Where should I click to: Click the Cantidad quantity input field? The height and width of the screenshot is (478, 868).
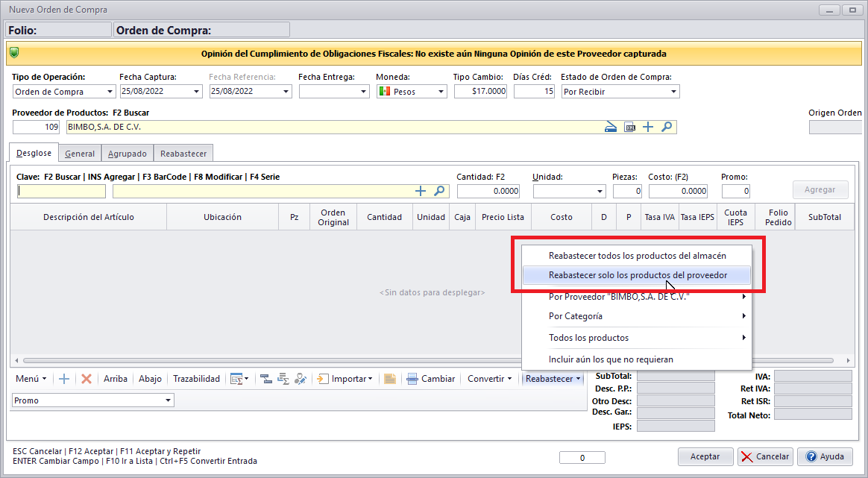pyautogui.click(x=488, y=191)
